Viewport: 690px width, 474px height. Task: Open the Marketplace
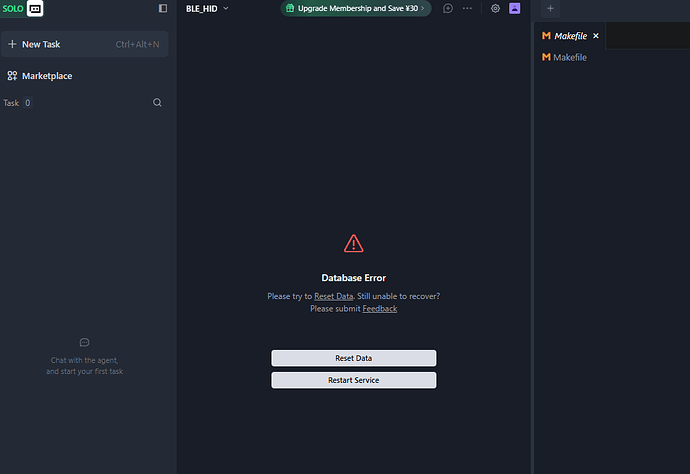[40, 76]
